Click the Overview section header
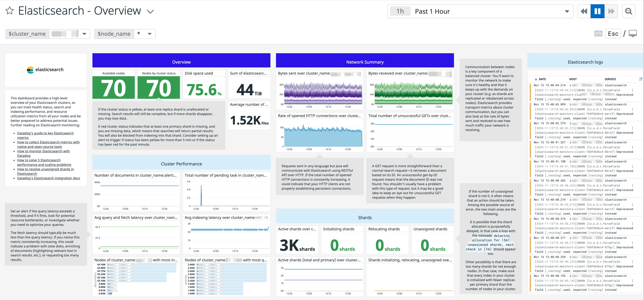Screen dimensions: 644x300 pos(181,60)
